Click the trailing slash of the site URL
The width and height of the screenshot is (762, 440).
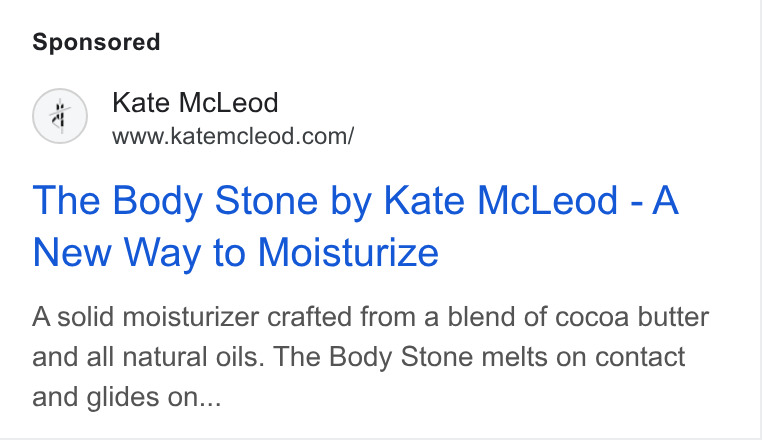(x=350, y=136)
